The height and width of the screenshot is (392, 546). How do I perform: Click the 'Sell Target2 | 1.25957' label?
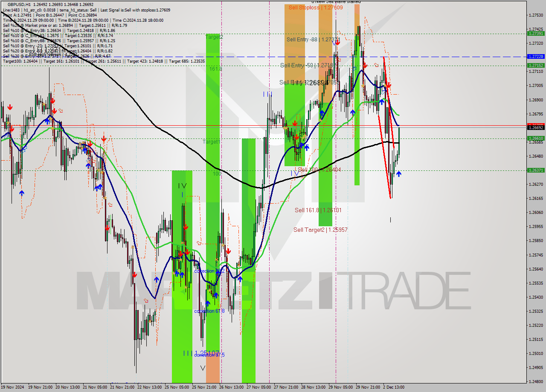pos(320,230)
